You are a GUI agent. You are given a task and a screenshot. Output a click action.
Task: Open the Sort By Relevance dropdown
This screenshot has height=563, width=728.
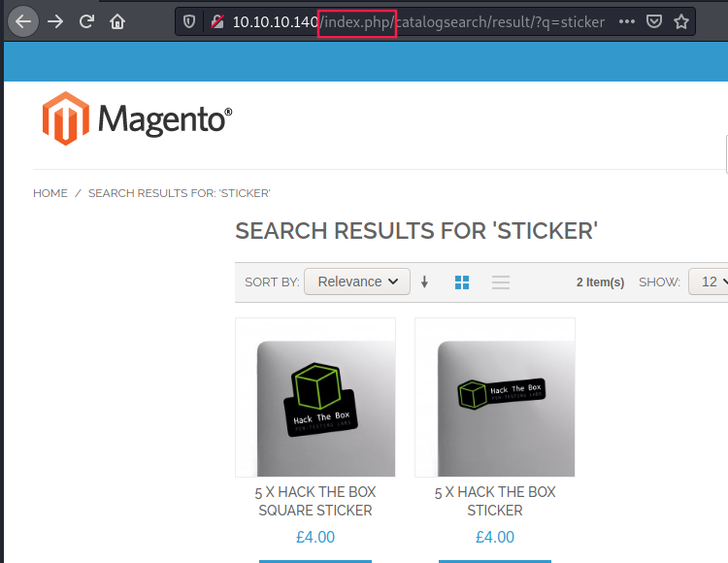pyautogui.click(x=356, y=281)
